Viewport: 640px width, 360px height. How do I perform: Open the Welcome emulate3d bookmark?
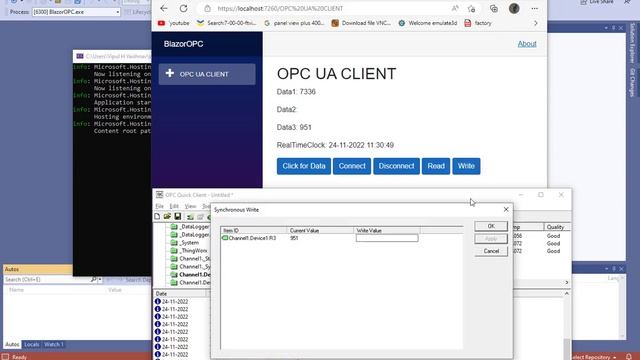pos(428,23)
